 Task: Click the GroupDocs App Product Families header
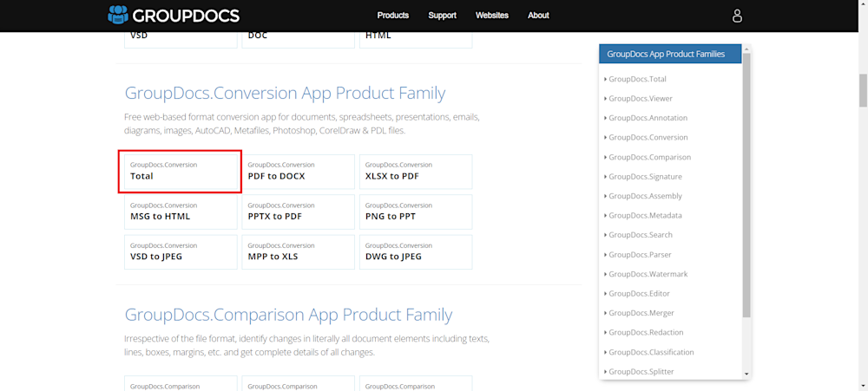point(670,55)
